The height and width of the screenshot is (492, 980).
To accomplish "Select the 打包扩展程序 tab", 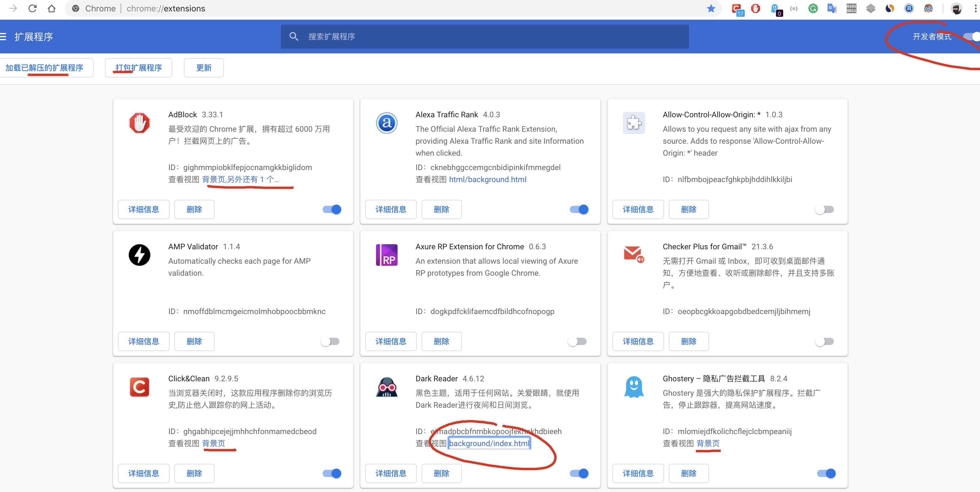I will pos(137,67).
